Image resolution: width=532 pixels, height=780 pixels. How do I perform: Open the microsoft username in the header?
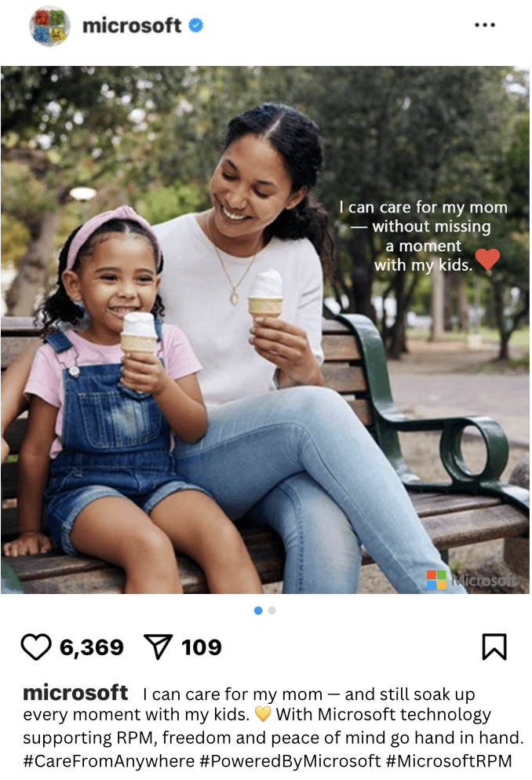tap(132, 25)
